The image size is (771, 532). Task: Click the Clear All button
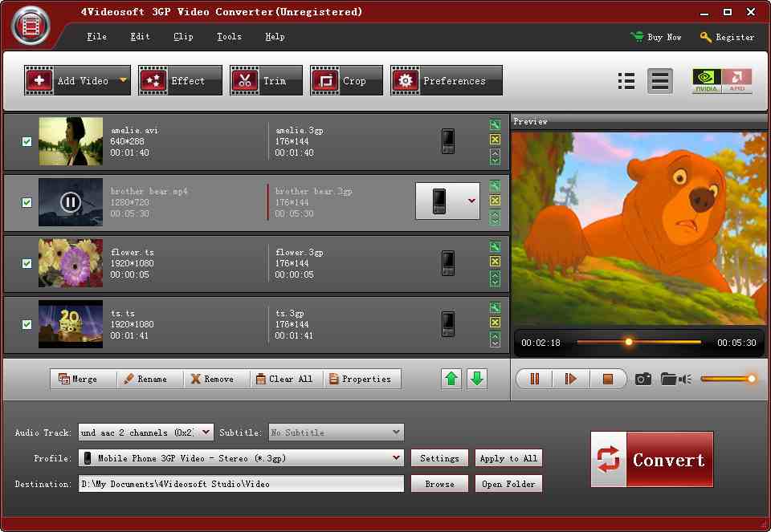(287, 380)
